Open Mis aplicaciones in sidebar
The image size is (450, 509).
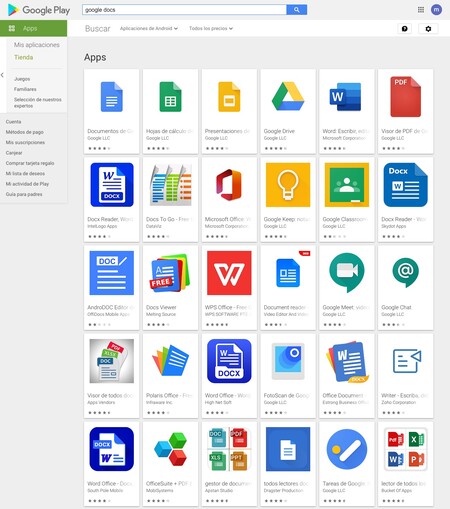coord(37,45)
